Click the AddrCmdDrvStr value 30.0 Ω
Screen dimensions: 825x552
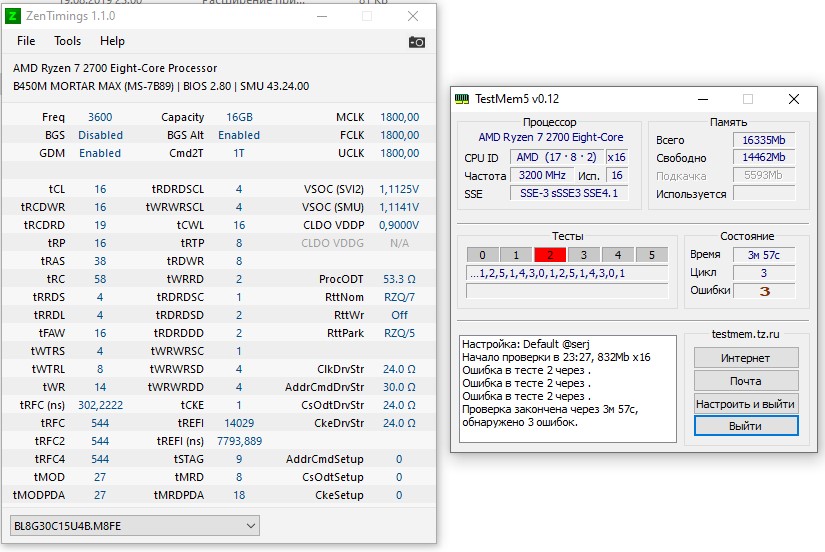399,387
